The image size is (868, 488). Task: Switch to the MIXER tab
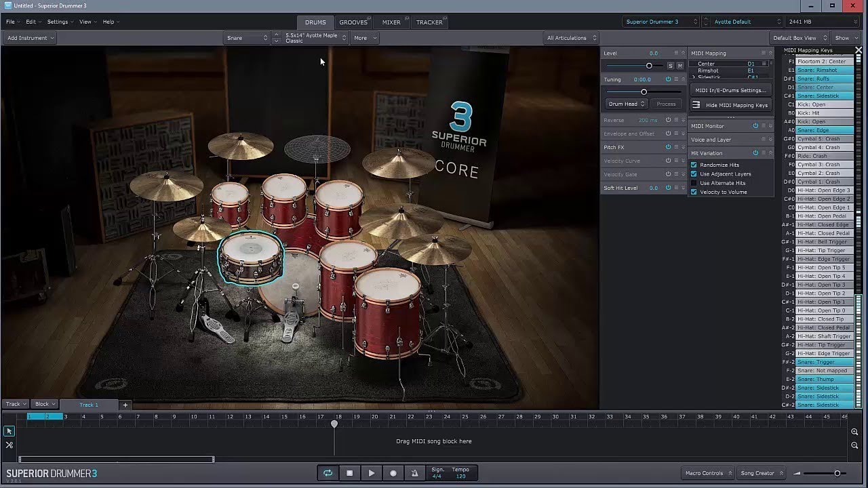pos(391,22)
